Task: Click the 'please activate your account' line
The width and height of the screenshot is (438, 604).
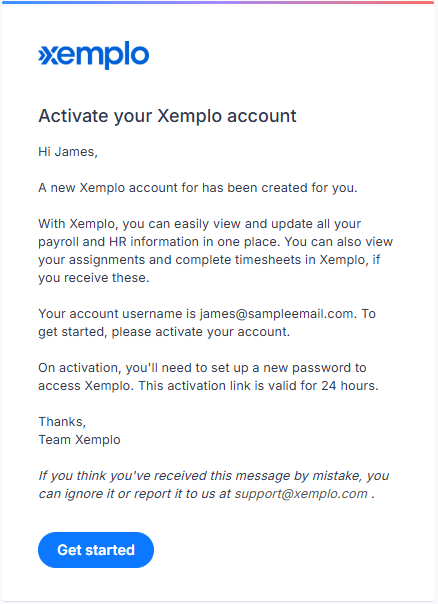Action: (164, 332)
